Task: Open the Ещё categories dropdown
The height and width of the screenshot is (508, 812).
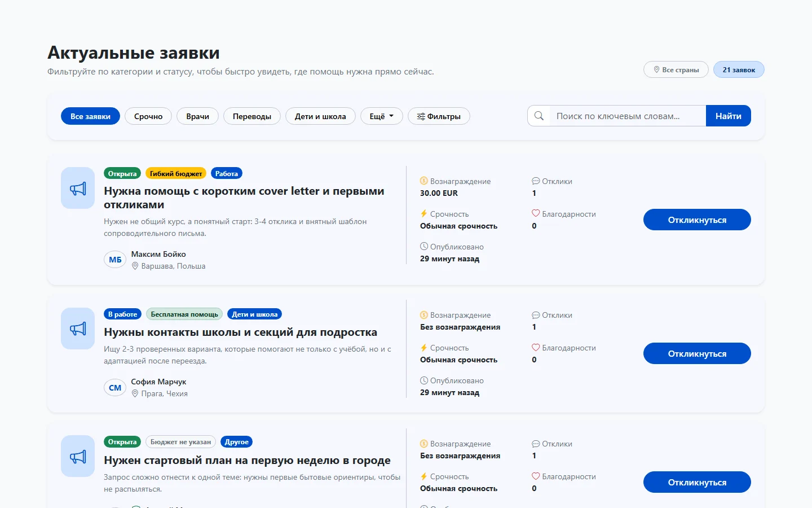Action: point(382,116)
